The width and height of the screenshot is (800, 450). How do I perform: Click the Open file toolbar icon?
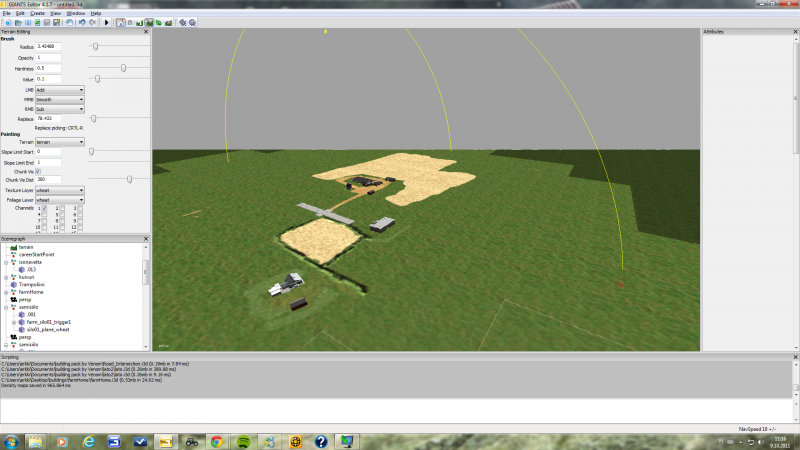coord(18,22)
